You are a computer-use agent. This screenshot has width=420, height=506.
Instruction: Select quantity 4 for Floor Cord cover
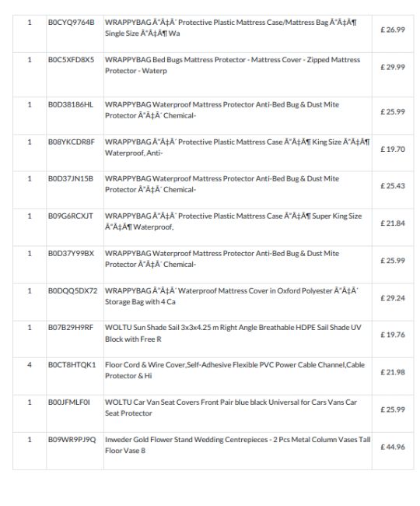tap(30, 365)
